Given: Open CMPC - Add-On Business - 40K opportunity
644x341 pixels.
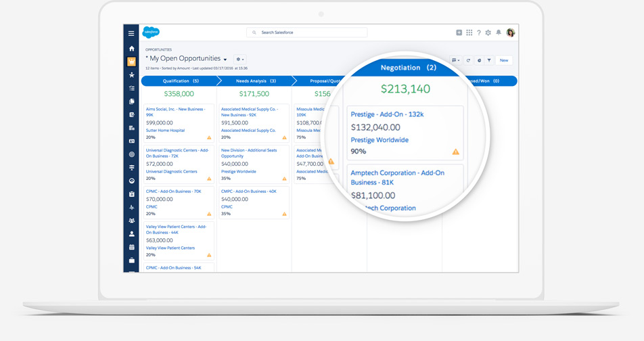Looking at the screenshot, I should [248, 191].
